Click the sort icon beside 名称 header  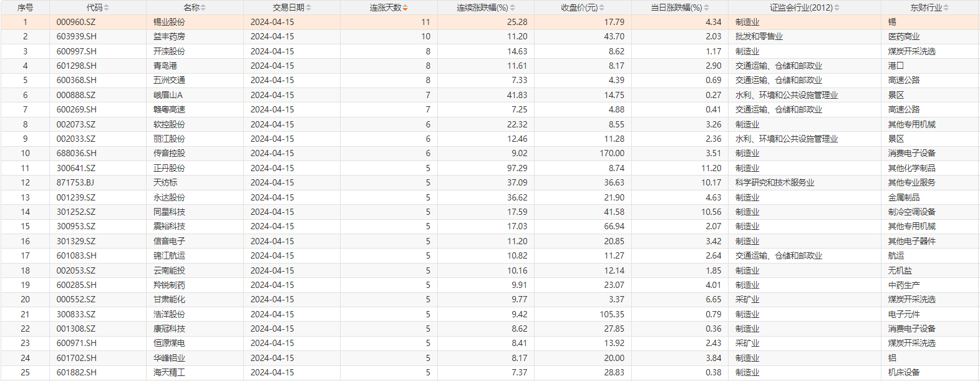click(x=203, y=7)
